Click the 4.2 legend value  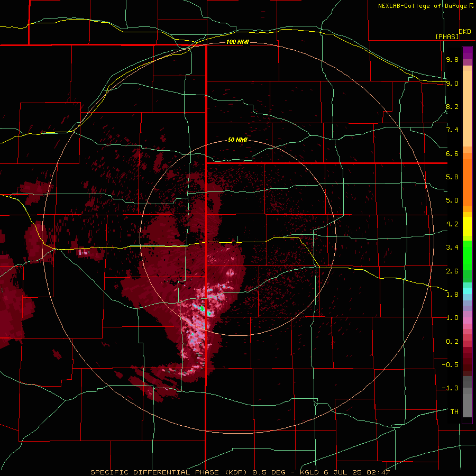click(x=452, y=224)
